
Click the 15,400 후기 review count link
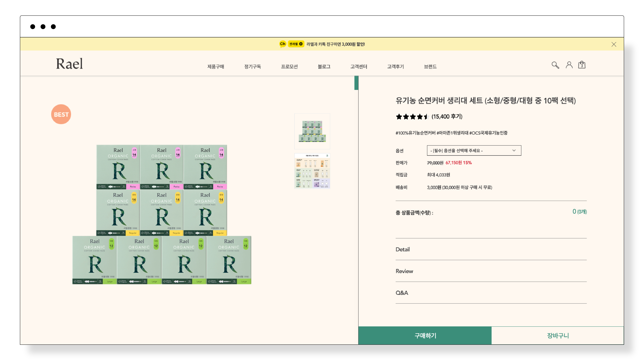tap(447, 117)
